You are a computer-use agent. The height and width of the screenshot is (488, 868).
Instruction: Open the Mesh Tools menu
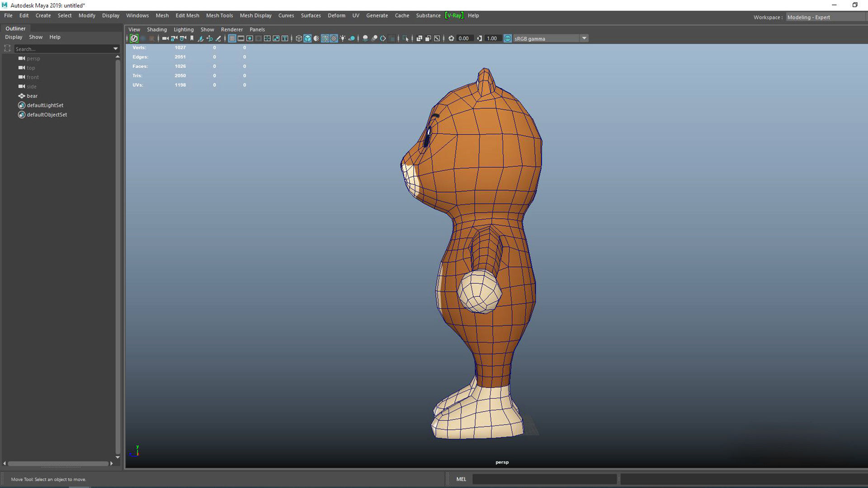pyautogui.click(x=219, y=15)
